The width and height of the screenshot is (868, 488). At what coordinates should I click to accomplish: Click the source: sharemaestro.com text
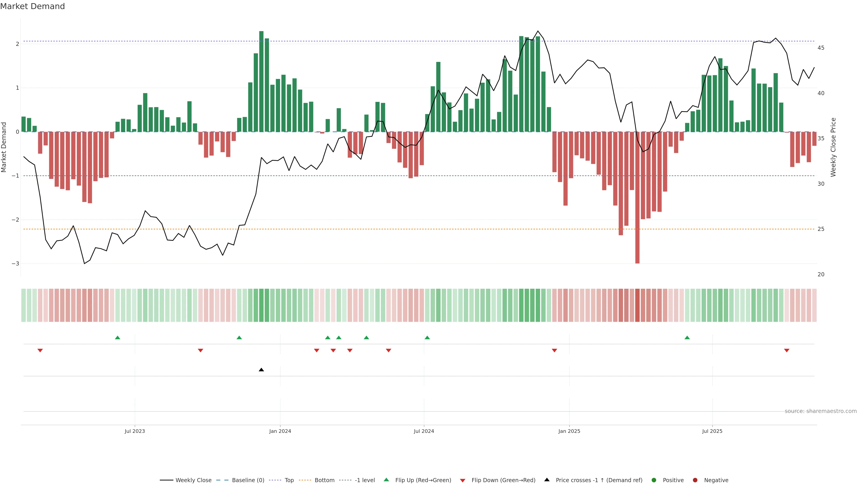(x=821, y=411)
